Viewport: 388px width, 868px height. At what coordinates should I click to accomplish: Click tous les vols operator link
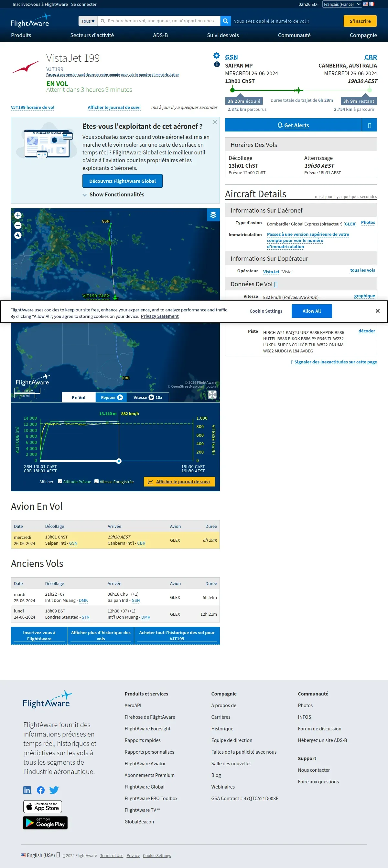point(362,270)
